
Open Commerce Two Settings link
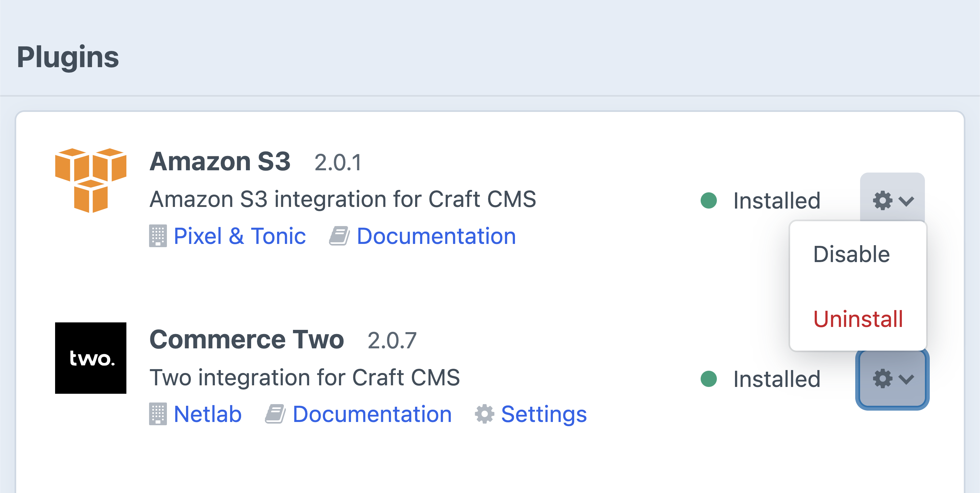pos(544,414)
